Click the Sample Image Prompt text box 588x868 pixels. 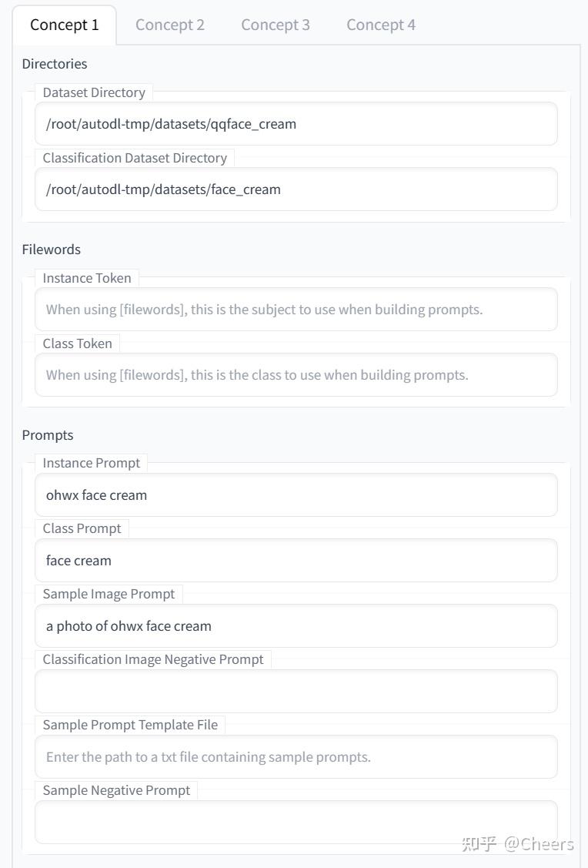tap(296, 626)
